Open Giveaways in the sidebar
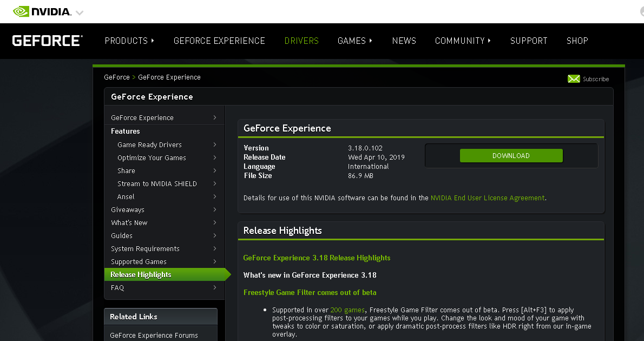 [x=165, y=209]
